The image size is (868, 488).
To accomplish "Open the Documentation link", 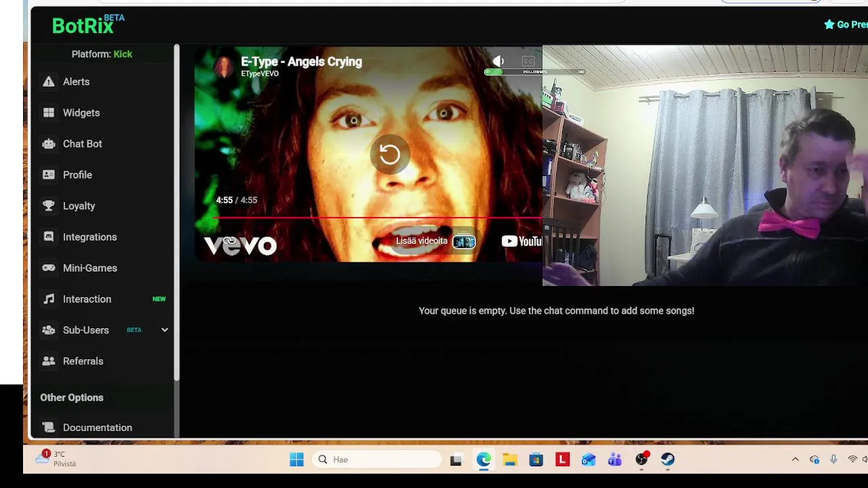I will coord(98,428).
